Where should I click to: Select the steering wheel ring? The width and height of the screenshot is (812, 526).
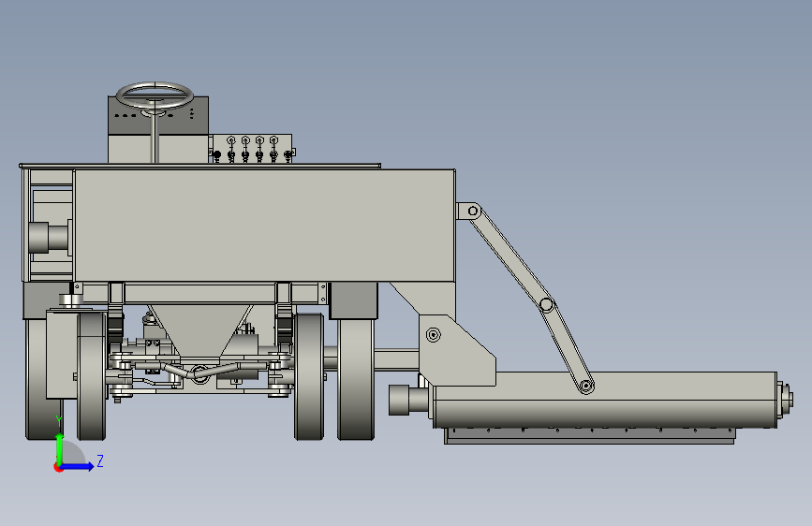[x=155, y=95]
